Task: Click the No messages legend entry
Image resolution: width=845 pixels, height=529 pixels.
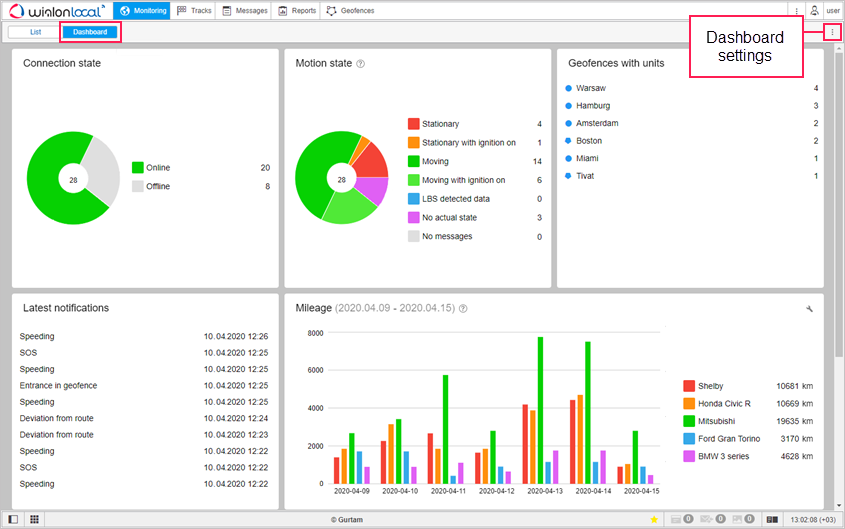Action: [x=475, y=236]
